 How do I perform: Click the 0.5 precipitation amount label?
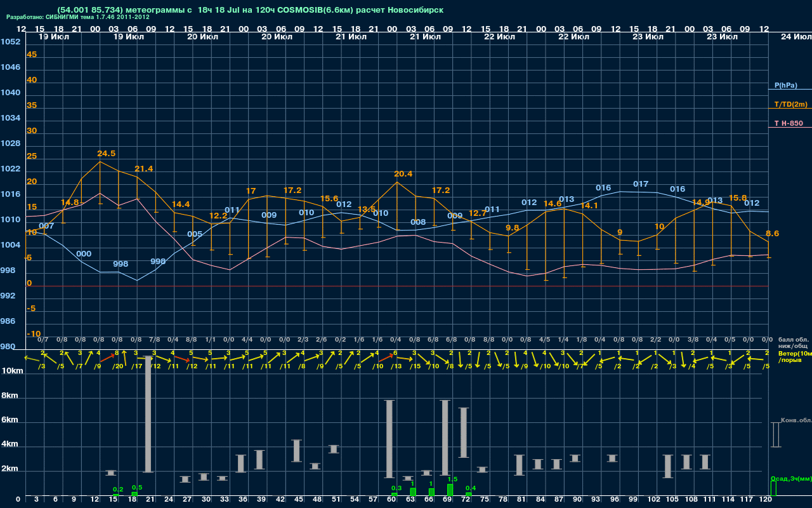click(x=136, y=487)
